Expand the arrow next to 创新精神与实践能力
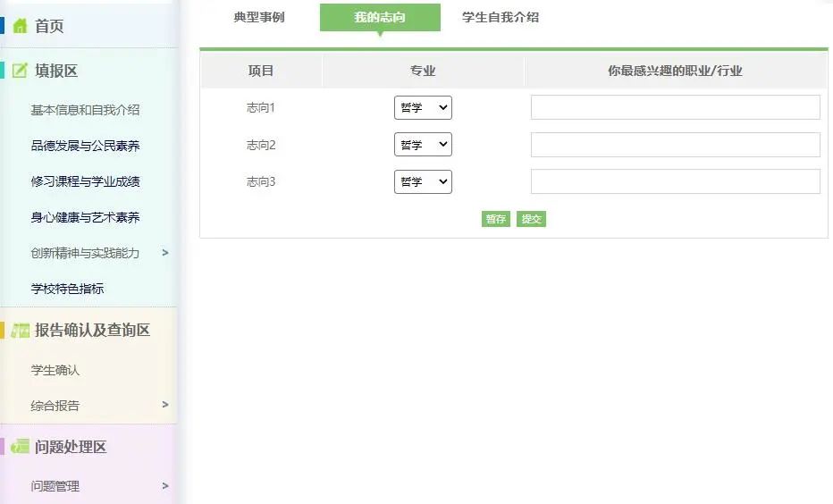Image resolution: width=833 pixels, height=504 pixels. point(165,253)
